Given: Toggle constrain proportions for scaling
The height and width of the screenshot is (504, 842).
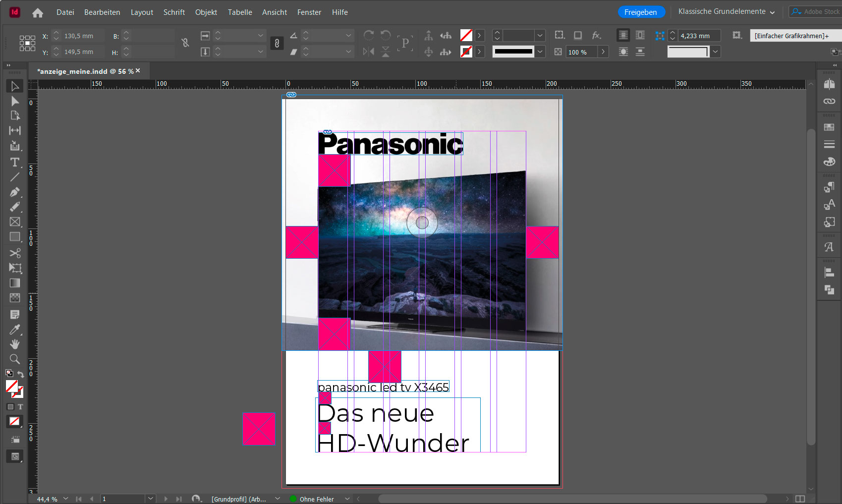Looking at the screenshot, I should [277, 43].
